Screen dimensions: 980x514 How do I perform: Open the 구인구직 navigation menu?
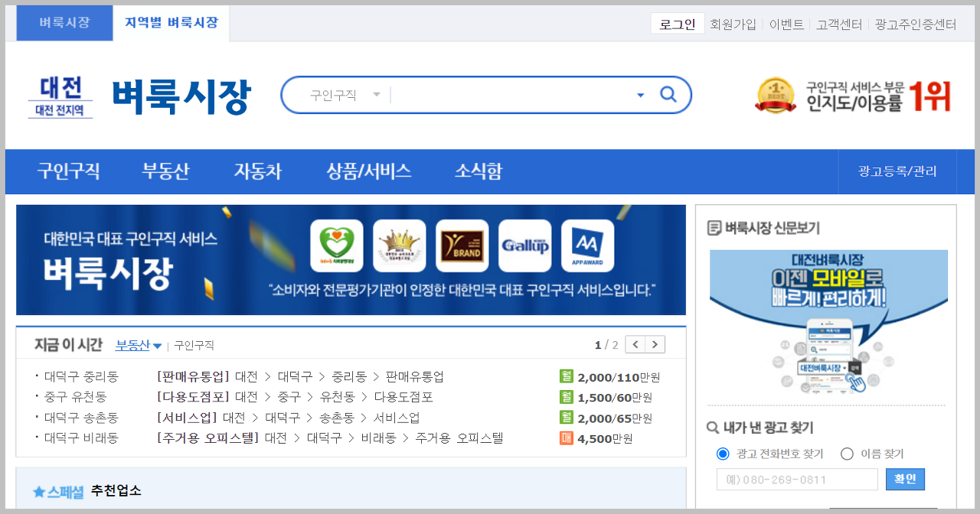click(x=68, y=171)
